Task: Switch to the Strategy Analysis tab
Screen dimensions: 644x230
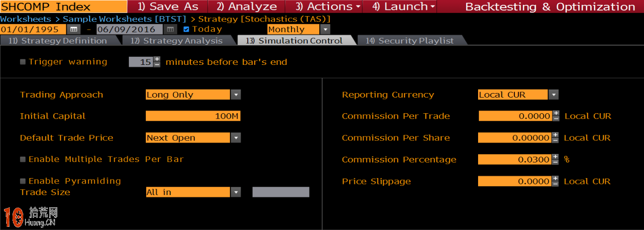Action: [177, 41]
